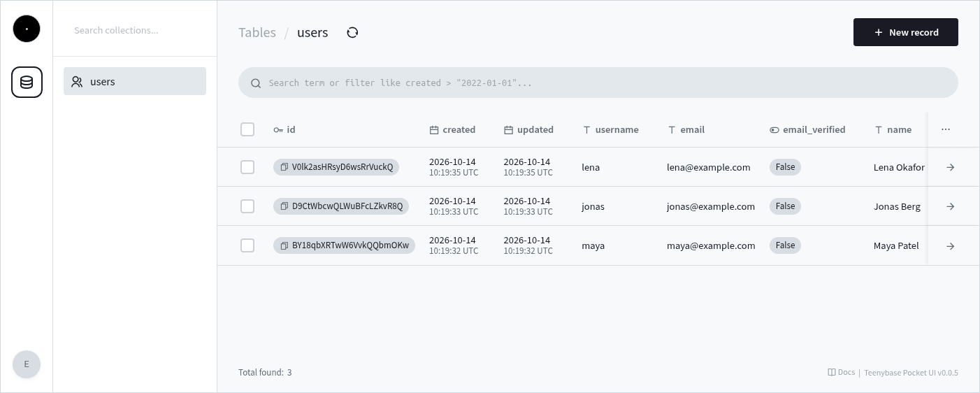Viewport: 980px width, 393px height.
Task: Check the lena row checkbox
Action: pos(247,167)
